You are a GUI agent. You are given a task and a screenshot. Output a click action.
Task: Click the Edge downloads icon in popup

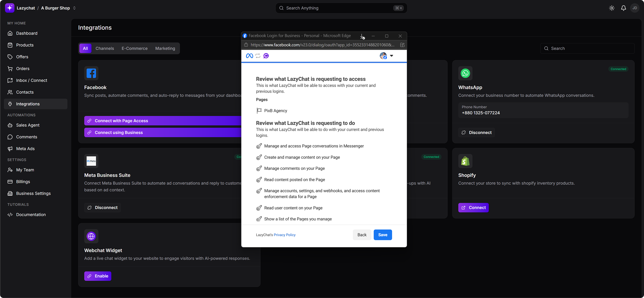[x=362, y=36]
